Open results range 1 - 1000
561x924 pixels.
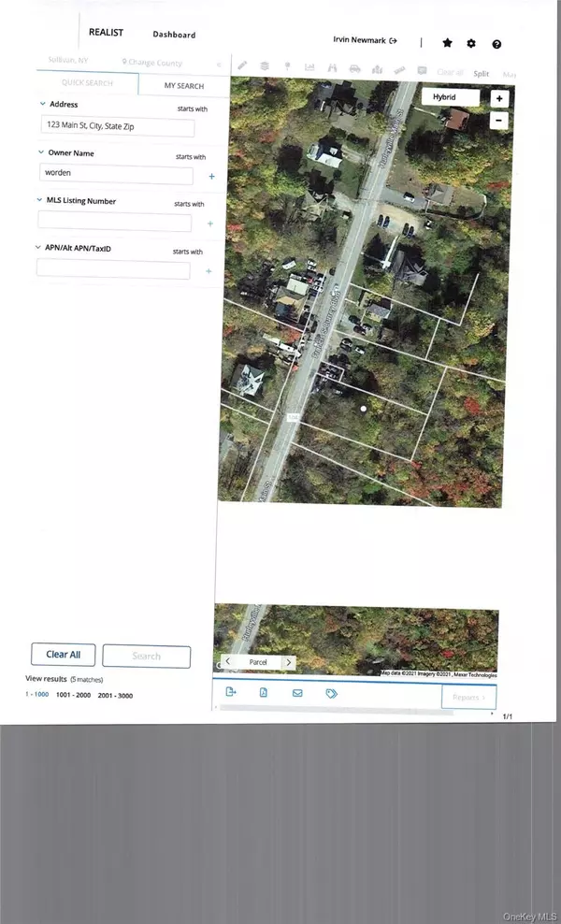pyautogui.click(x=36, y=694)
